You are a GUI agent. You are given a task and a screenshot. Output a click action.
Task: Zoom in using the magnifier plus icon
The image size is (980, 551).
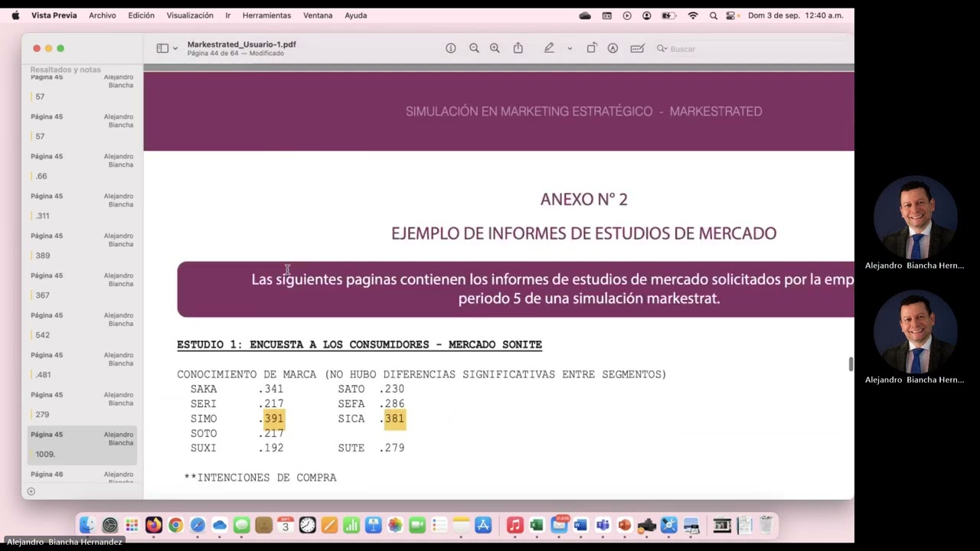point(495,48)
